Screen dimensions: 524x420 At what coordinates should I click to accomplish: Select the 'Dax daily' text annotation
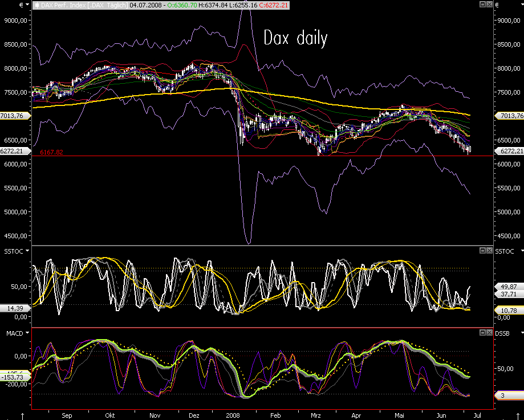click(x=295, y=38)
